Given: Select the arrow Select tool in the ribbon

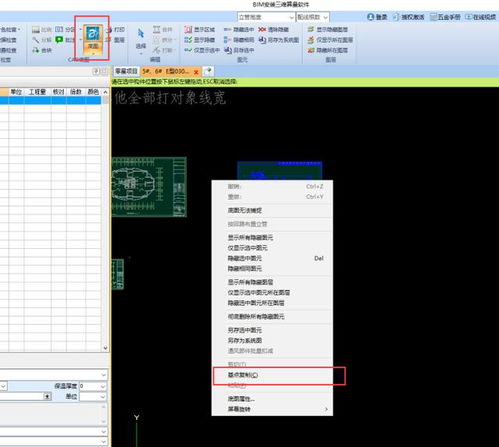Looking at the screenshot, I should [x=141, y=38].
